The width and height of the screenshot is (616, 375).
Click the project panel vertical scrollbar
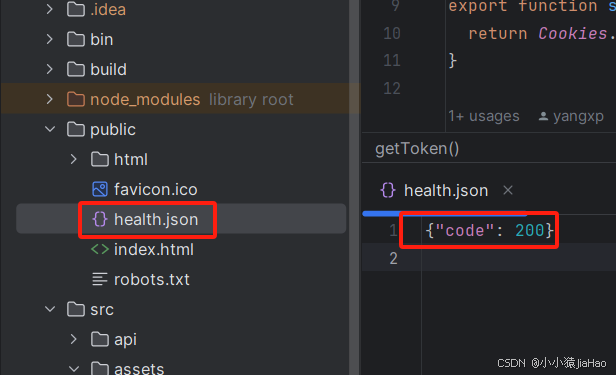(x=354, y=187)
